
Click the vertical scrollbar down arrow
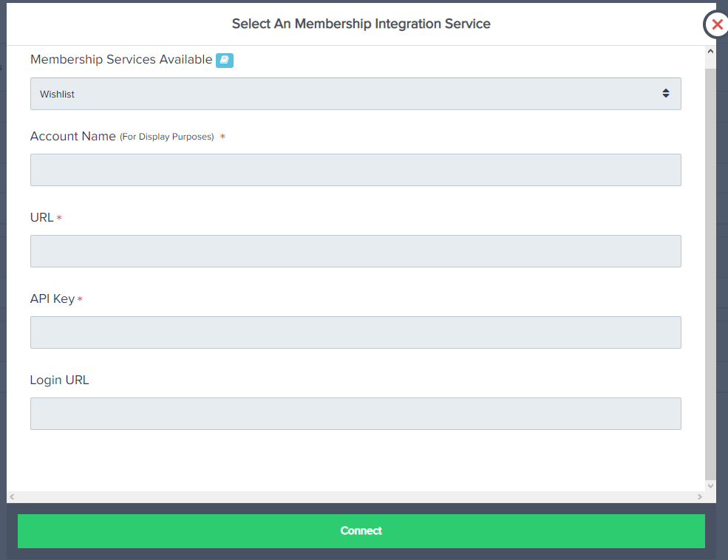point(710,485)
